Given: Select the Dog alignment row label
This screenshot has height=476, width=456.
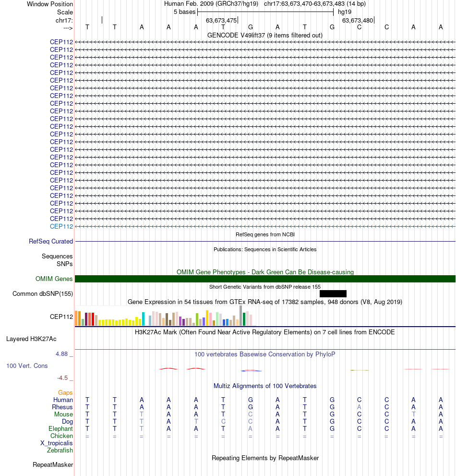Looking at the screenshot, I should [x=67, y=421].
